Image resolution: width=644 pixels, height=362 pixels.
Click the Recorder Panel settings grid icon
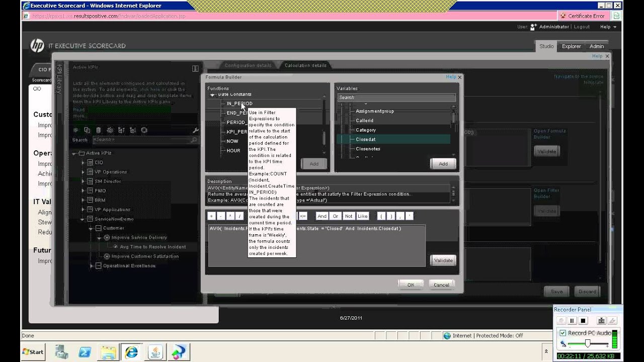601,321
